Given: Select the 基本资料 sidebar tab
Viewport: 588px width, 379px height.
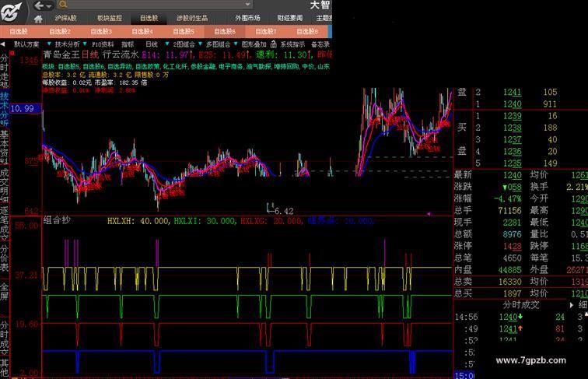Looking at the screenshot, I should point(4,147).
